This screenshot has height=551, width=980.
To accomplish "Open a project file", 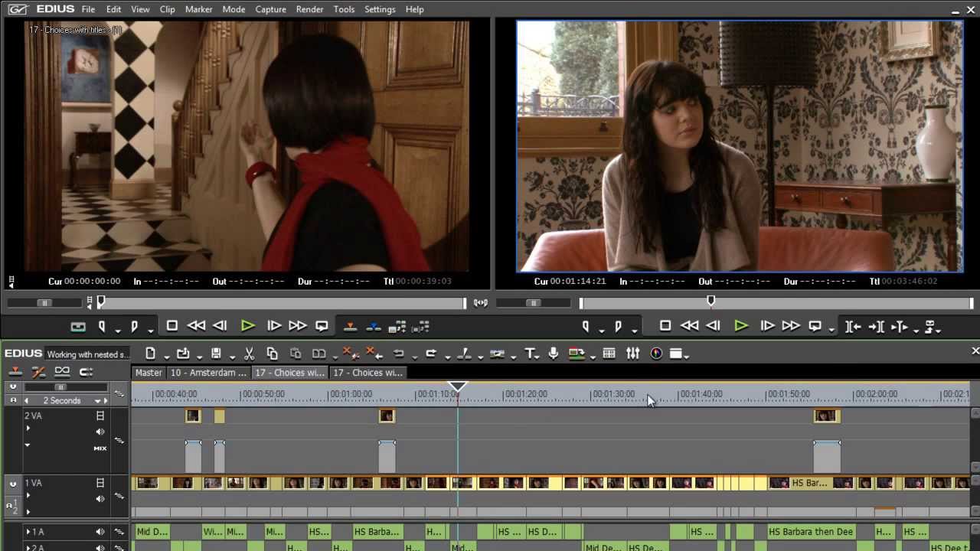I will [182, 354].
